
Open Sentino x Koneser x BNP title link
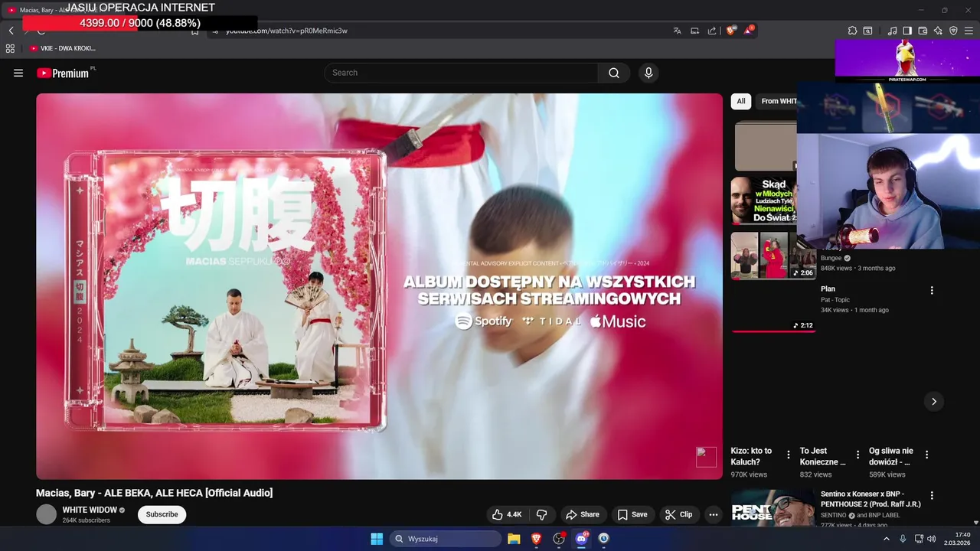[x=871, y=499]
